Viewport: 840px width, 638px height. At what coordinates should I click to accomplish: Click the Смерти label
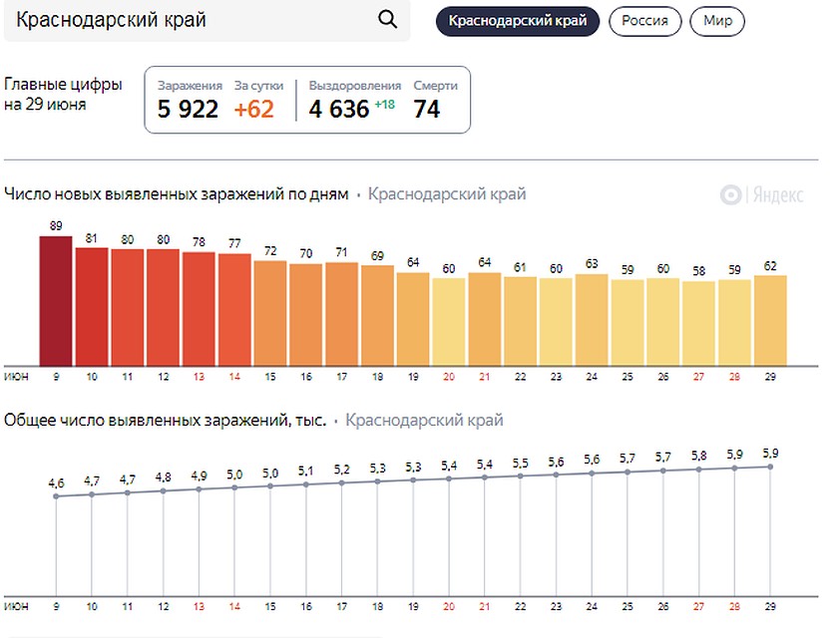coord(436,86)
